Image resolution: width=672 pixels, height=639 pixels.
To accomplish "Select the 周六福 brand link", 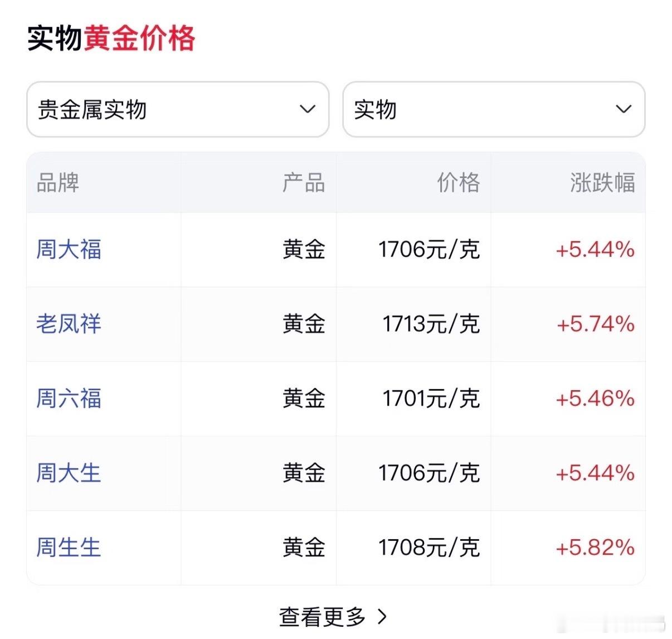I will (69, 399).
